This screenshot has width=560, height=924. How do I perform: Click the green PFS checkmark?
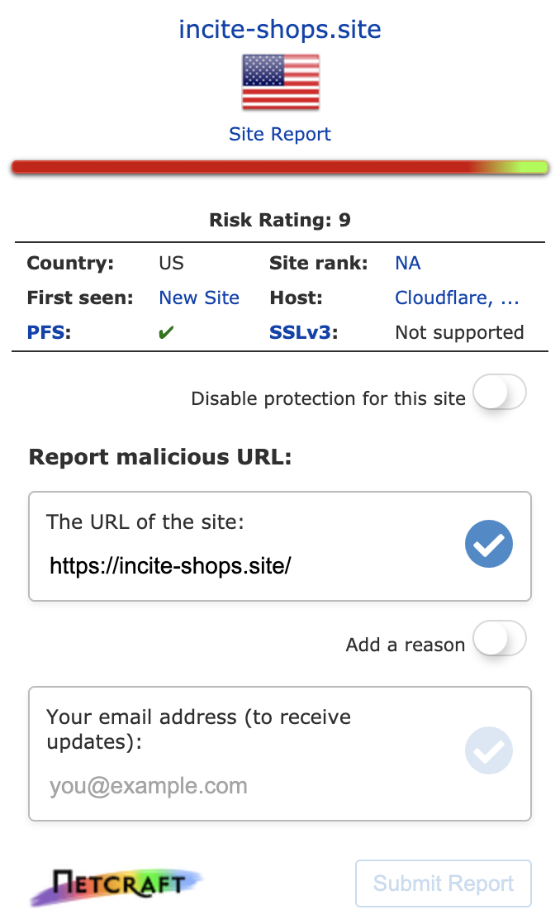click(166, 332)
